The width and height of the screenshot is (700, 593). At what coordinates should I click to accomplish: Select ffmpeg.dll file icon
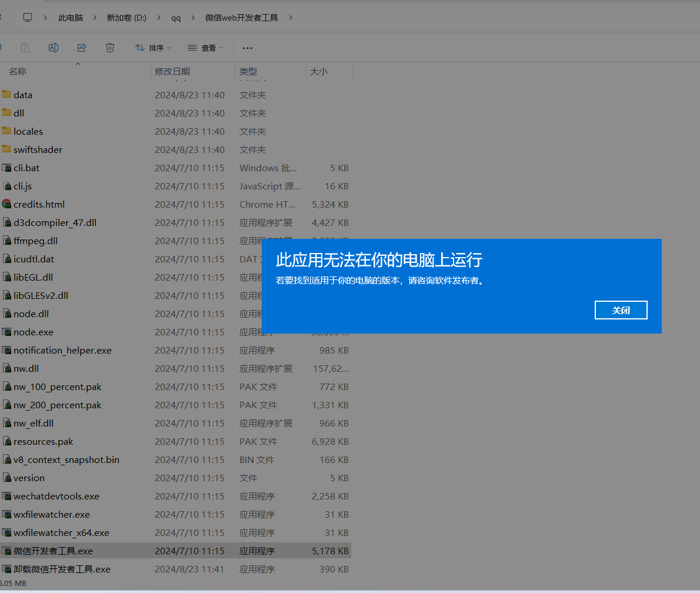click(6, 241)
